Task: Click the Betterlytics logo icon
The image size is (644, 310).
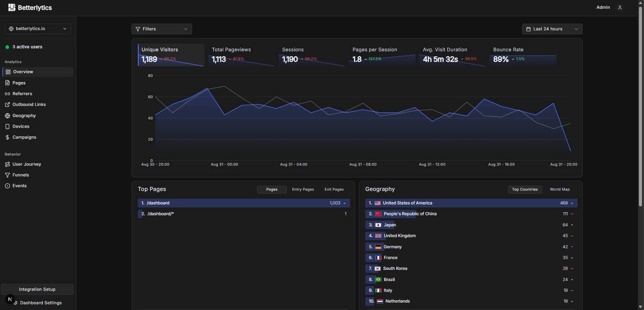Action: (12, 7)
